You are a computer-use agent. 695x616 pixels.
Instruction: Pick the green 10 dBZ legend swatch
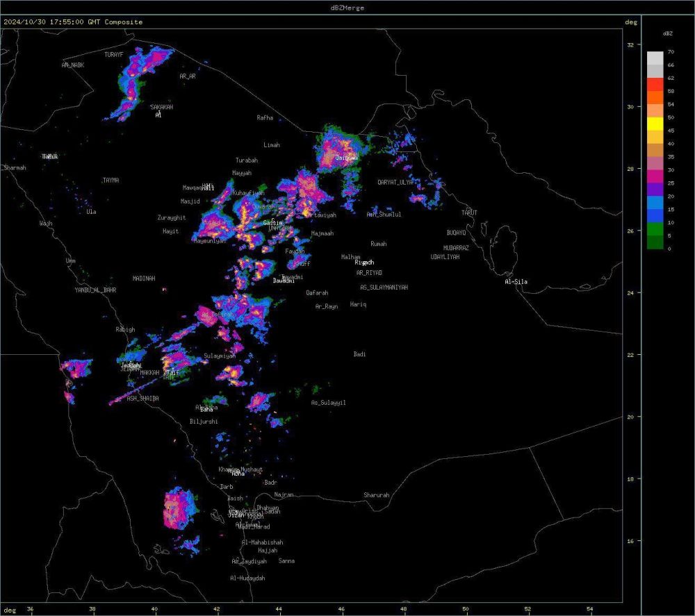pos(655,228)
